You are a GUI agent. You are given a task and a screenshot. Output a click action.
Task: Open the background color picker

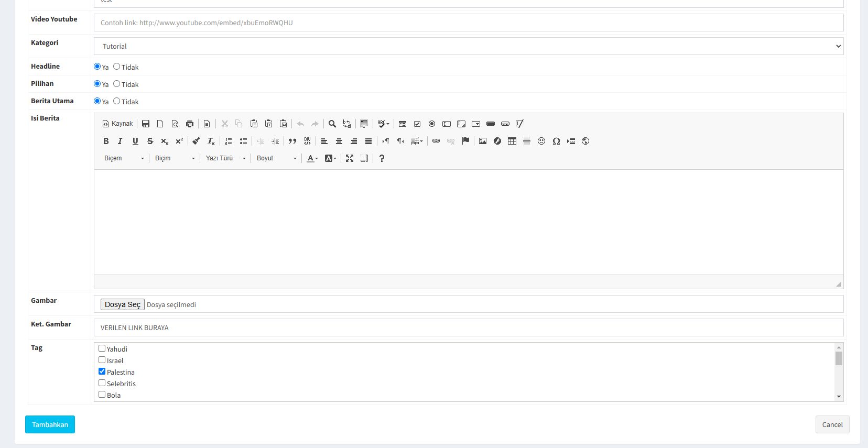click(x=331, y=158)
